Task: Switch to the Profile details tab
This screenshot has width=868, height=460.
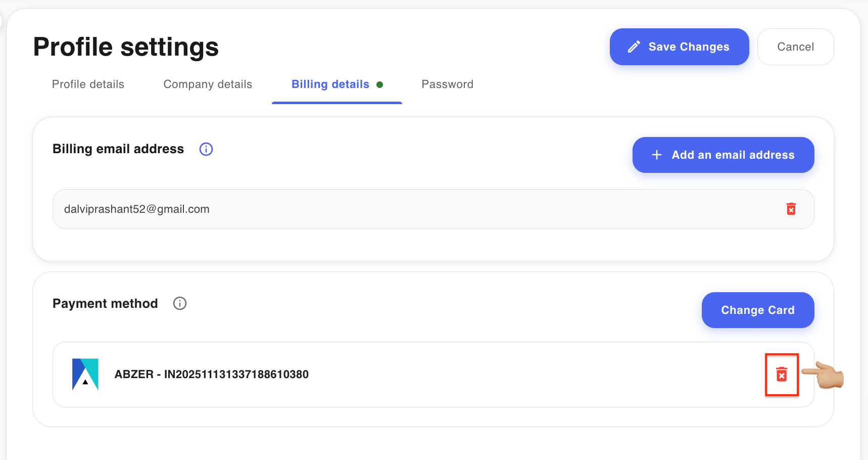Action: [x=88, y=84]
